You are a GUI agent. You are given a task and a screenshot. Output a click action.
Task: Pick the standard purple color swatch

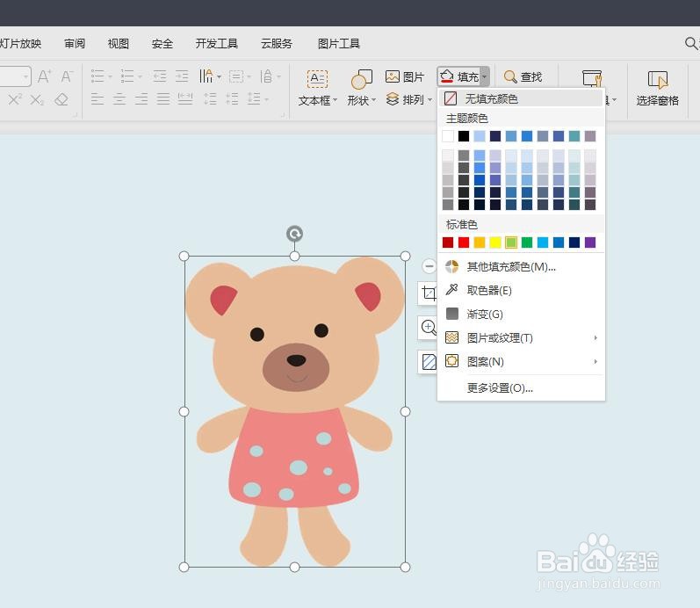pyautogui.click(x=590, y=242)
